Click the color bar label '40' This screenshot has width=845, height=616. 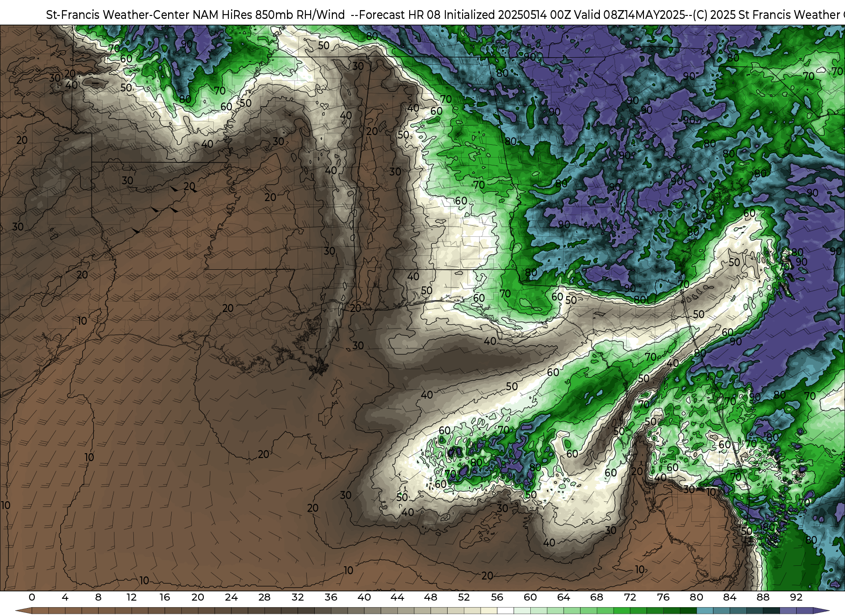(364, 598)
